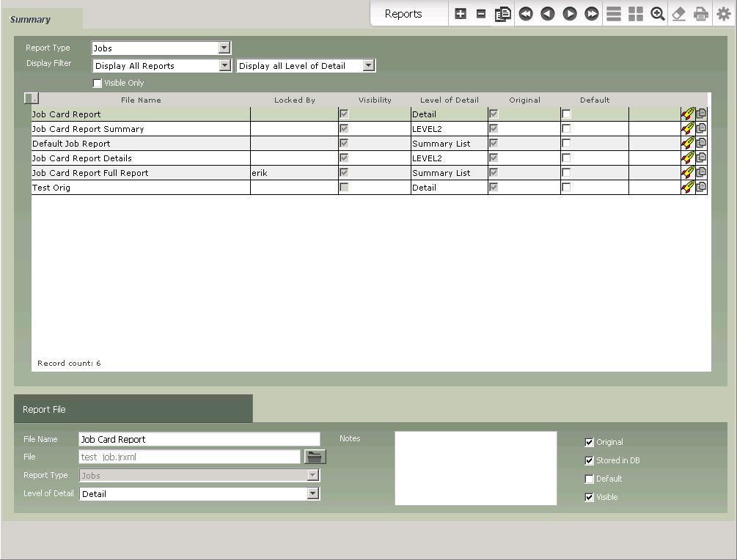Click copy icon for Test Orig row
Viewport: 737px width, 560px height.
tap(701, 187)
